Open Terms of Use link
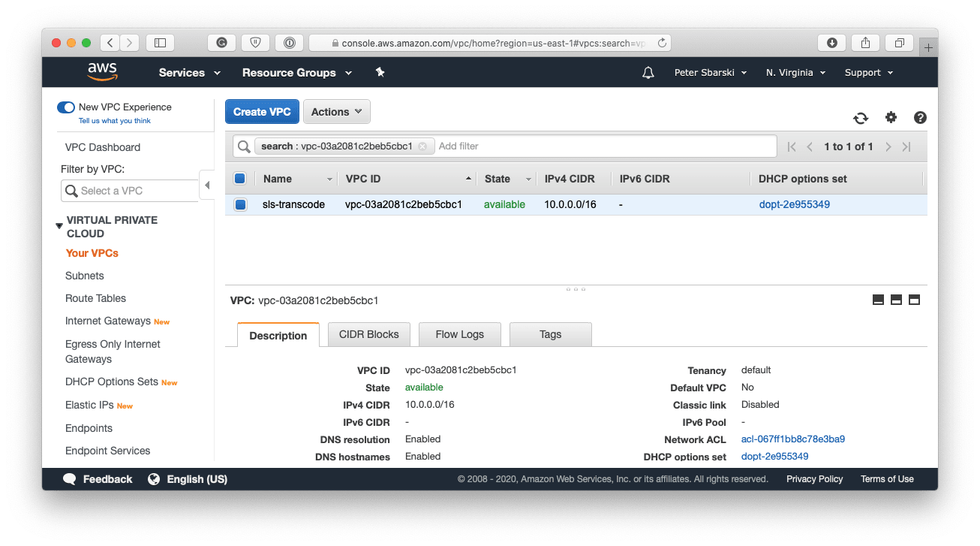 887,479
